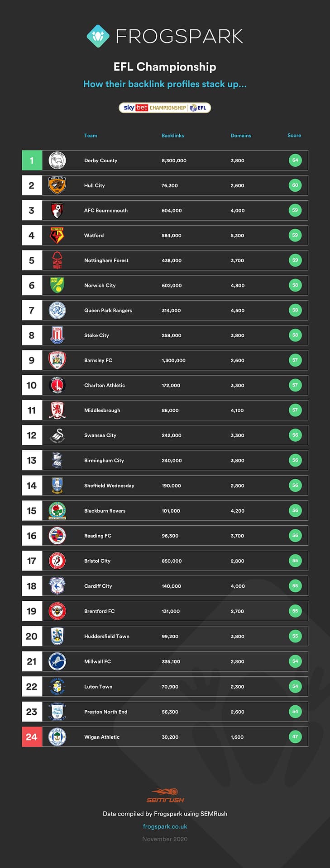
Task: Click the Wigan Athletic club crest
Action: 57,737
